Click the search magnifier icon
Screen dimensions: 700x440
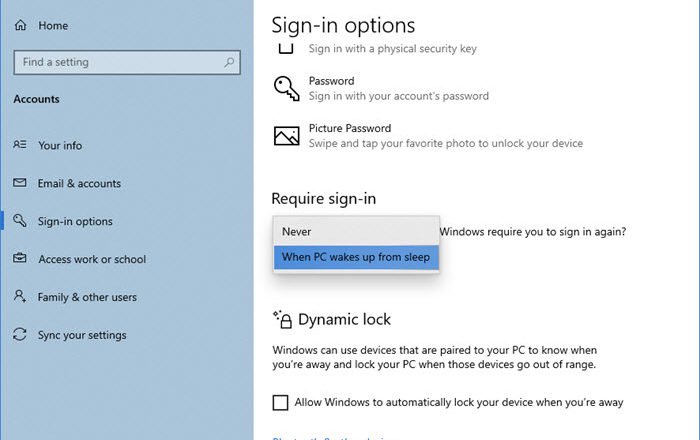pyautogui.click(x=230, y=62)
